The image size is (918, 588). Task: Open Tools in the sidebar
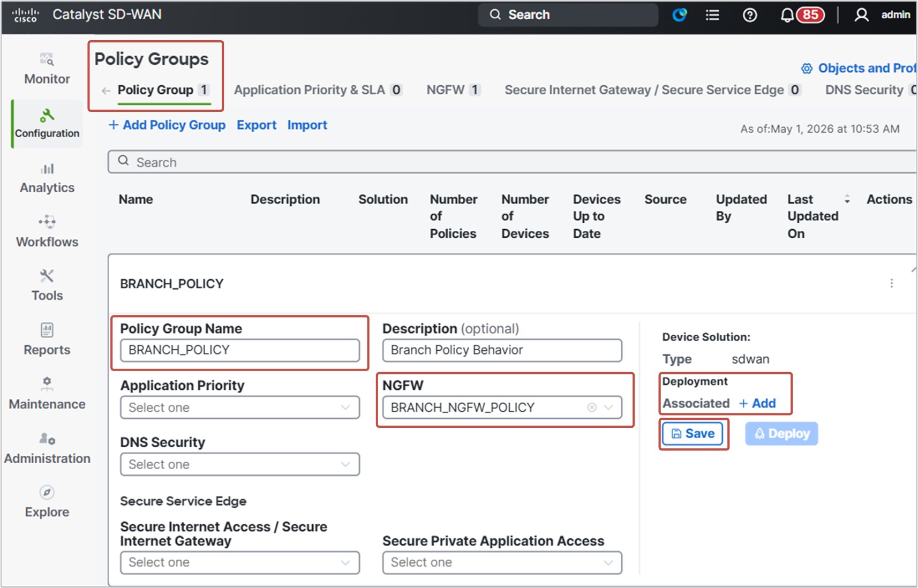[x=47, y=286]
